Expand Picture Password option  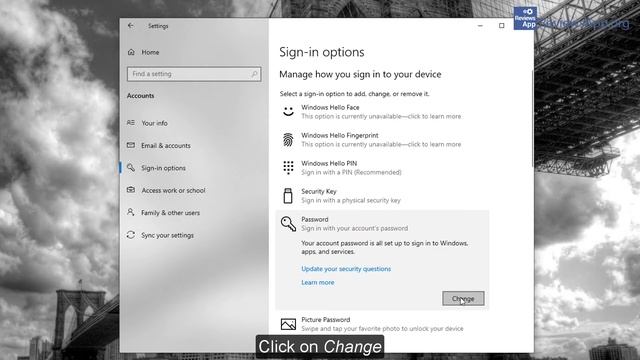click(382, 324)
